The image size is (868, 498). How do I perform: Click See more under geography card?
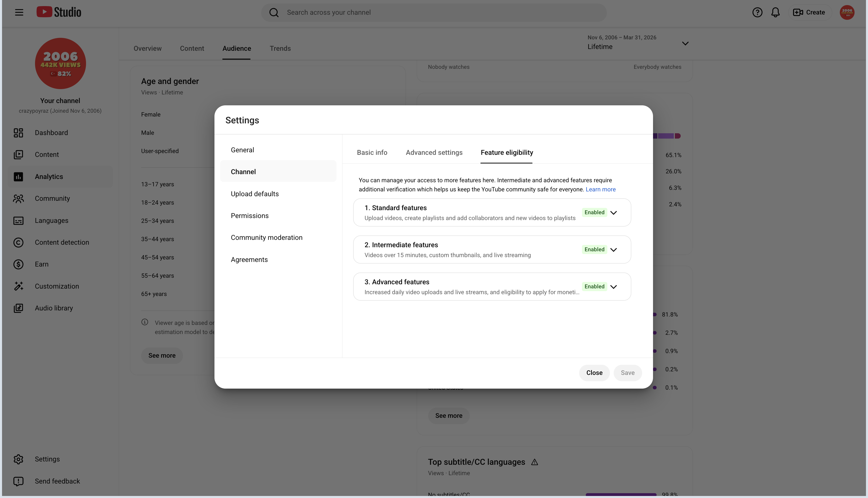(449, 416)
